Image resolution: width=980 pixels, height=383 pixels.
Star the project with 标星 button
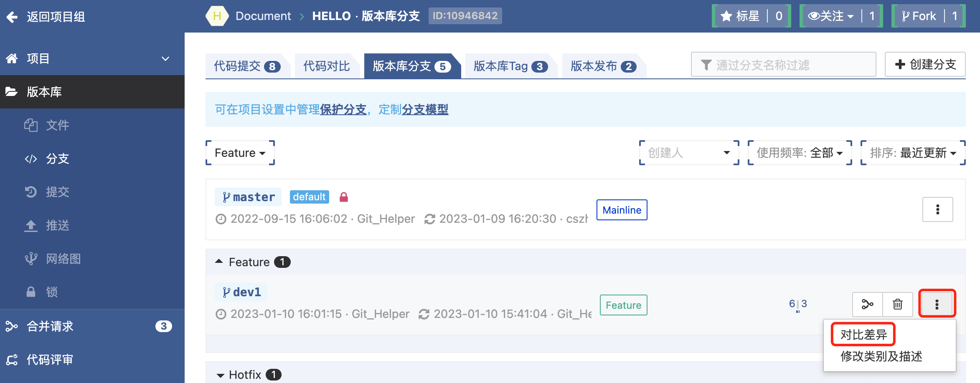(740, 16)
